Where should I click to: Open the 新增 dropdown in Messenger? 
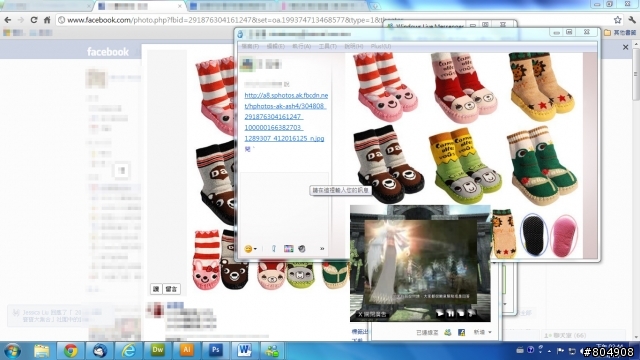[482, 332]
